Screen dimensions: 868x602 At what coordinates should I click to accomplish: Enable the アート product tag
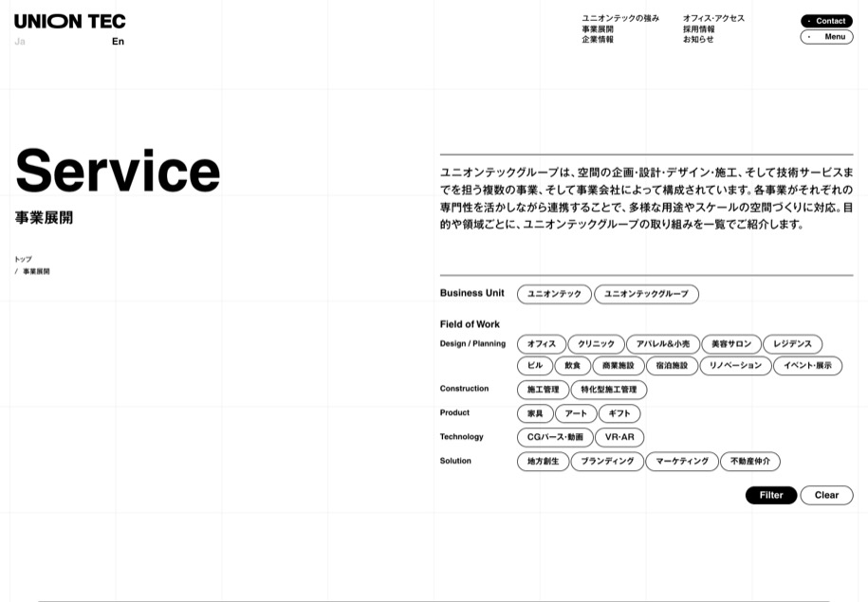pyautogui.click(x=576, y=413)
